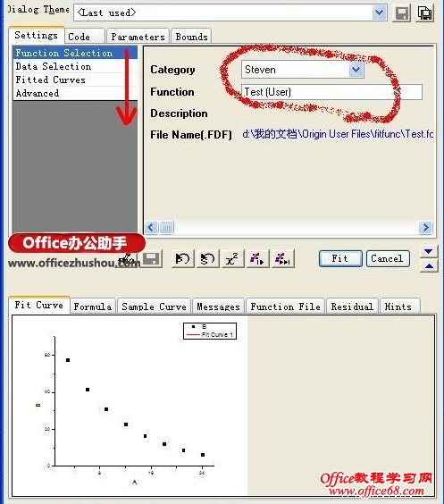Click the fit curve preview plot
The width and height of the screenshot is (444, 504).
(130, 406)
